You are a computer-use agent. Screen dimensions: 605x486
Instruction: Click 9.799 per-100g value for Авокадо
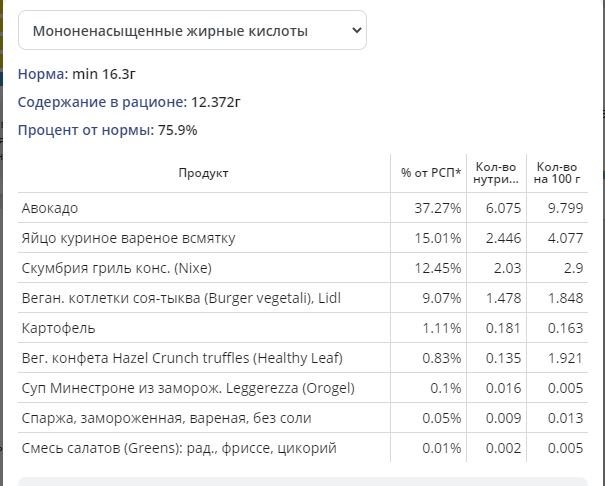click(565, 208)
